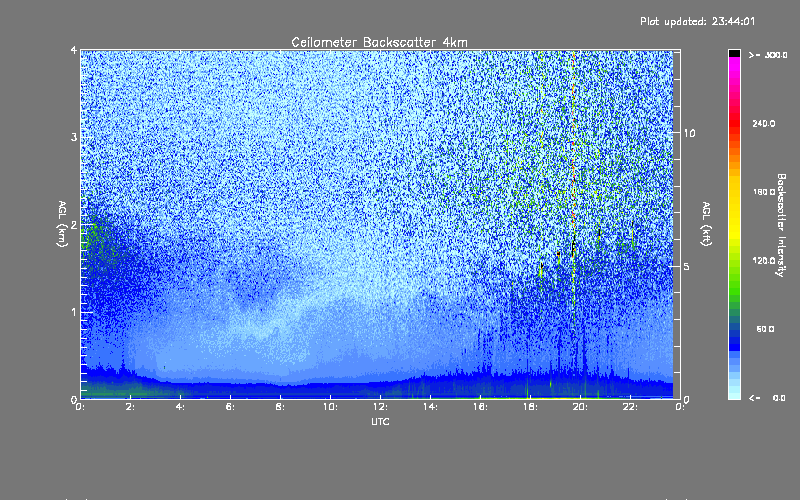The width and height of the screenshot is (800, 500).
Task: Click the 'Plot updated: 23:44:01' timestamp
Action: pos(697,21)
